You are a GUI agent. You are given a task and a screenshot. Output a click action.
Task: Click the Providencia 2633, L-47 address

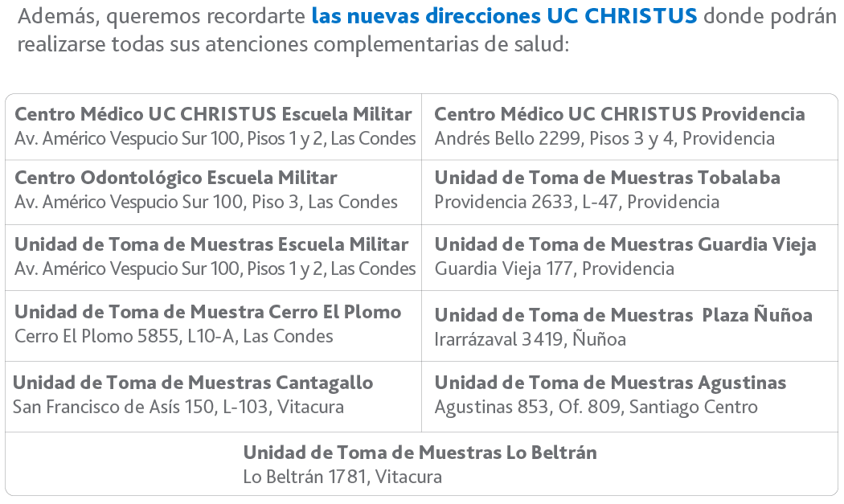[576, 202]
